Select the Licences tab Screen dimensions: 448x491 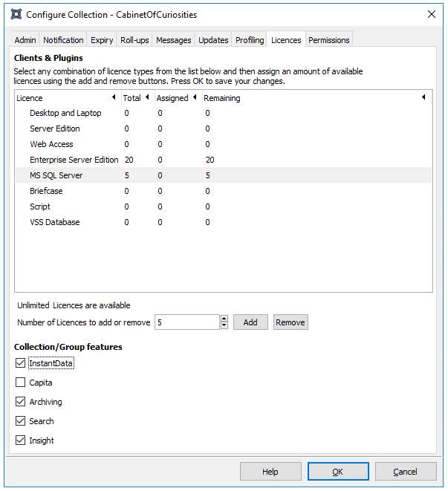(x=286, y=40)
